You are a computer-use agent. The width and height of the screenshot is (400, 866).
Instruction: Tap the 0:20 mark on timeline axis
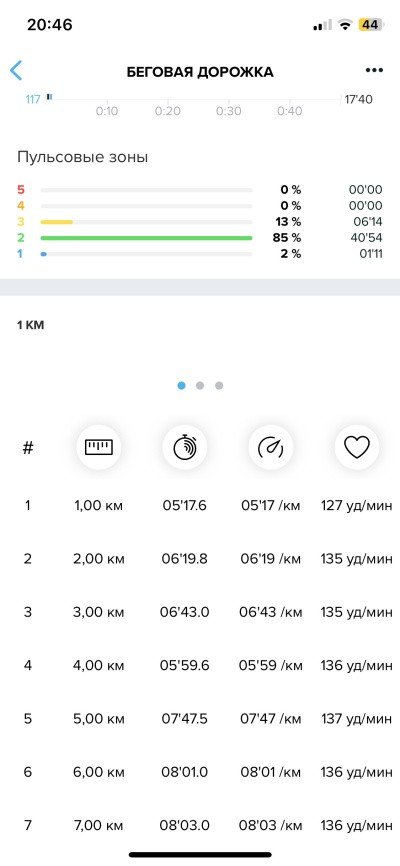(167, 111)
